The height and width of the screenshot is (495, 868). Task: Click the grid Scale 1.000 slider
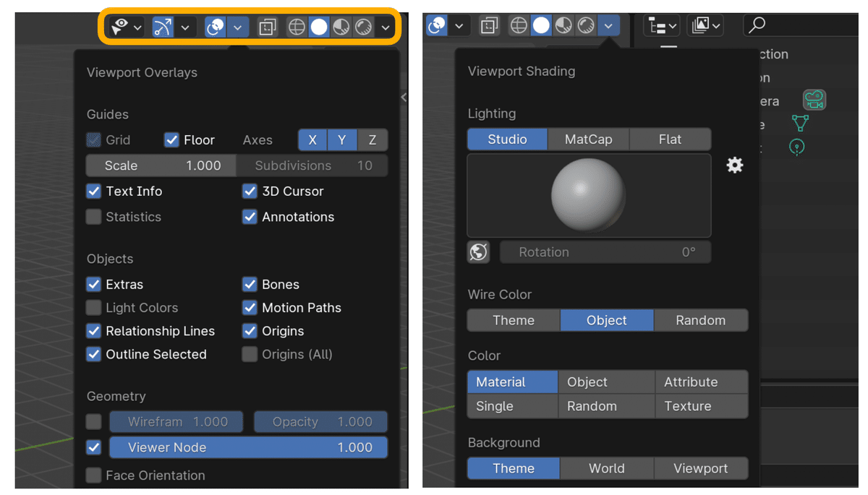pos(161,165)
